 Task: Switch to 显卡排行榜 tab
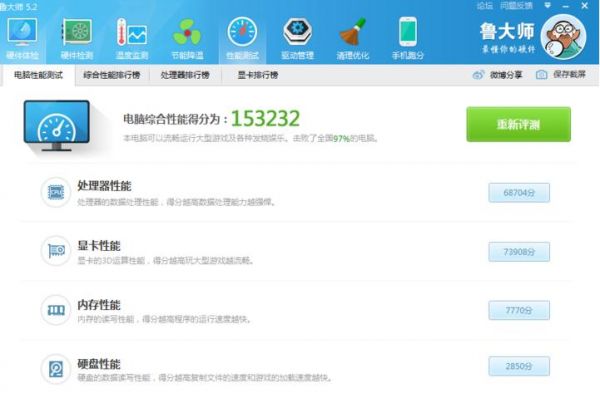point(258,75)
